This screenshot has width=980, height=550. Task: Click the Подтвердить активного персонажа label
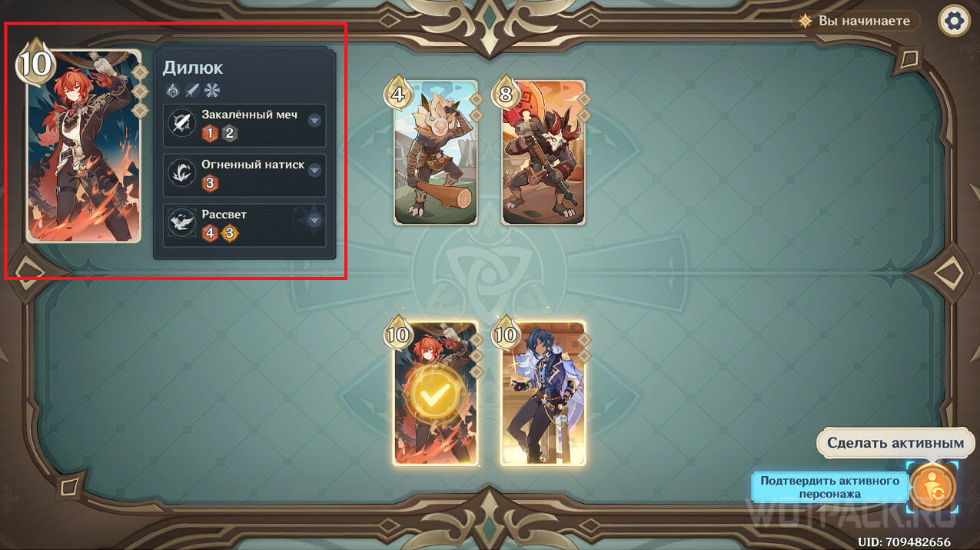[x=829, y=487]
